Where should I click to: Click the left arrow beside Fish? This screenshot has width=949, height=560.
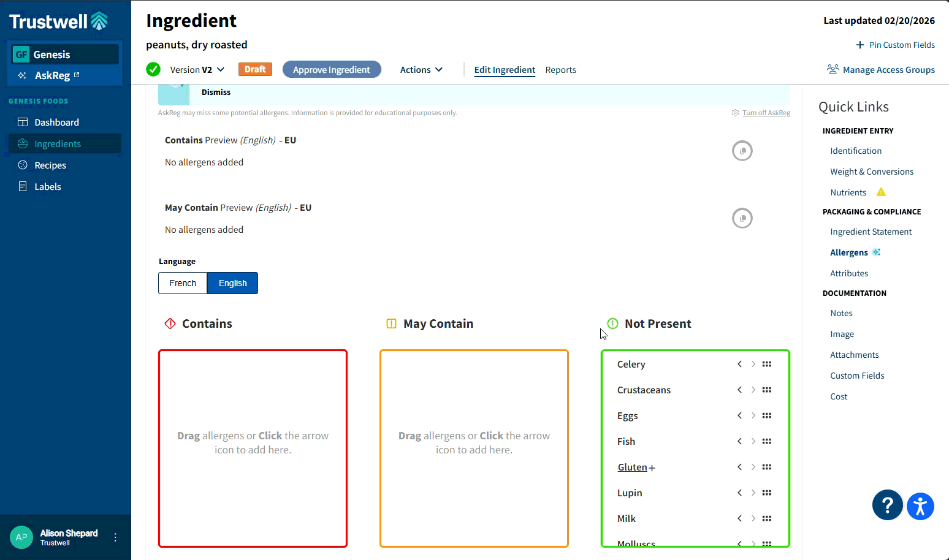click(739, 441)
